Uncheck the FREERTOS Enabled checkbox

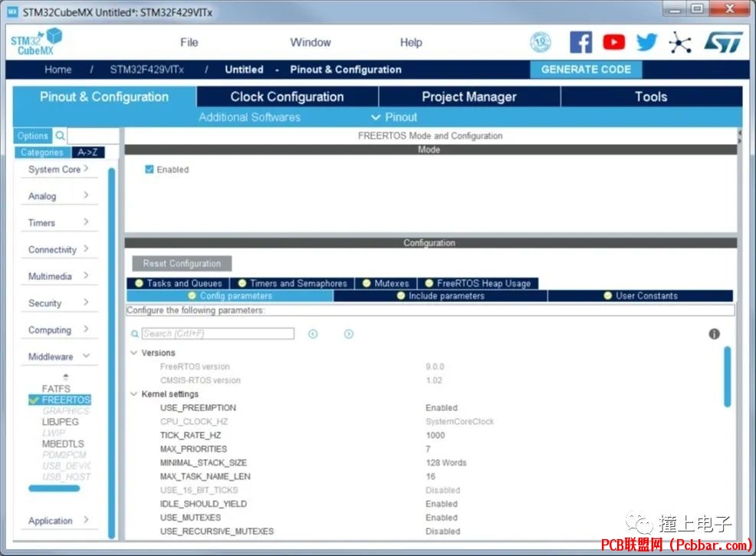click(150, 169)
